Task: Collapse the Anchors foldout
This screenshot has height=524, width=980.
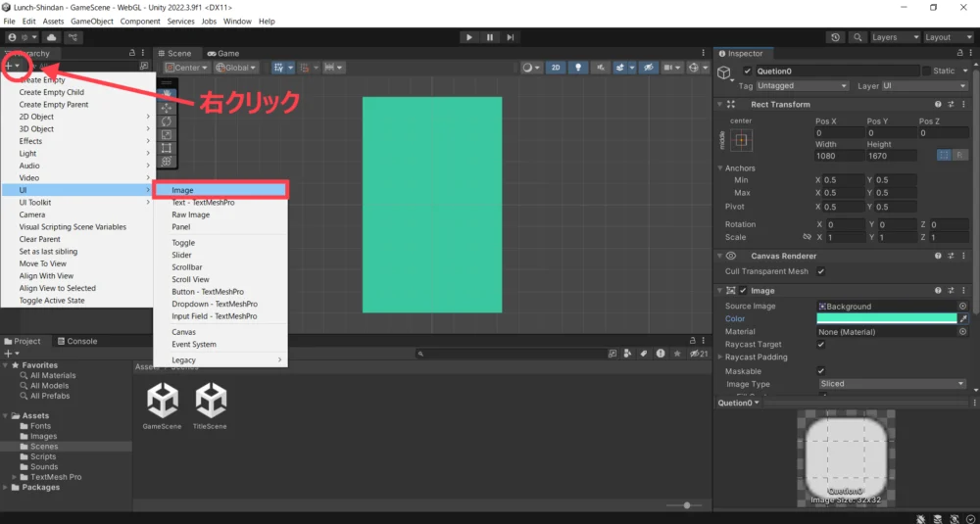Action: [x=720, y=168]
